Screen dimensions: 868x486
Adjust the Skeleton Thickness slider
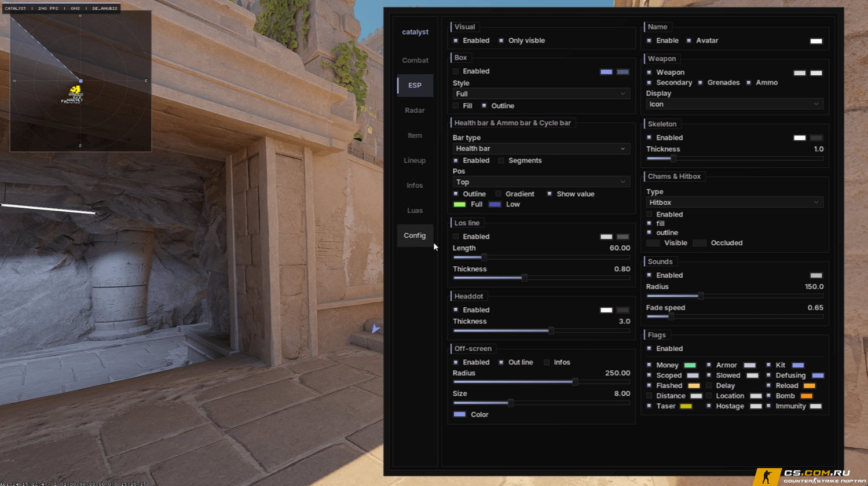click(x=735, y=159)
